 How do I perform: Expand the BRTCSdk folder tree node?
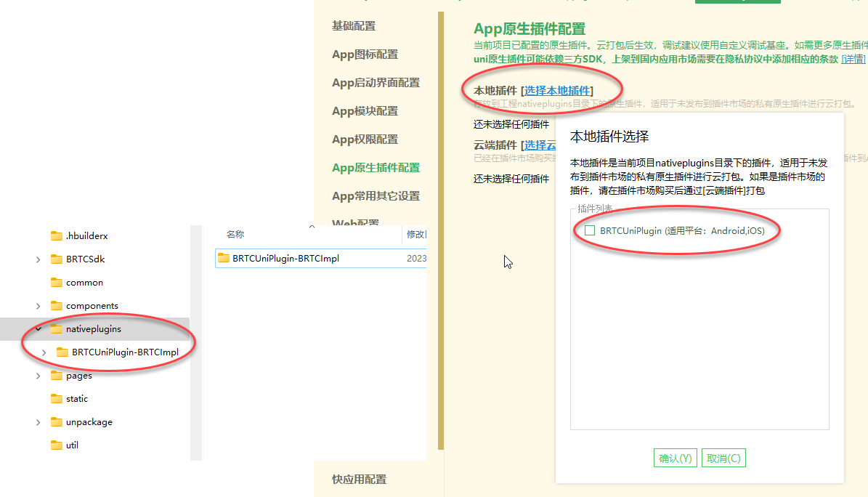(x=38, y=259)
